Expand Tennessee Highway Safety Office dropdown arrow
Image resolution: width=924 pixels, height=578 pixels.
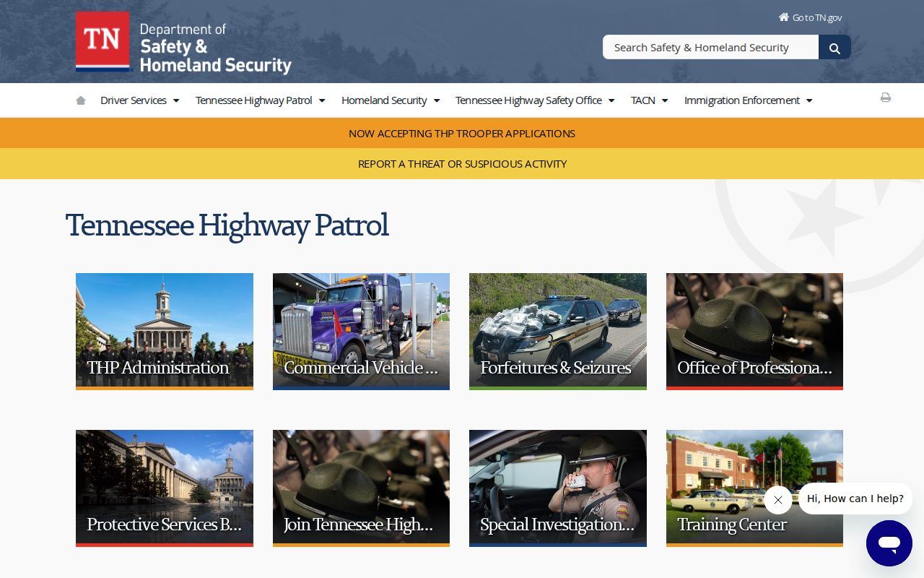click(x=611, y=100)
